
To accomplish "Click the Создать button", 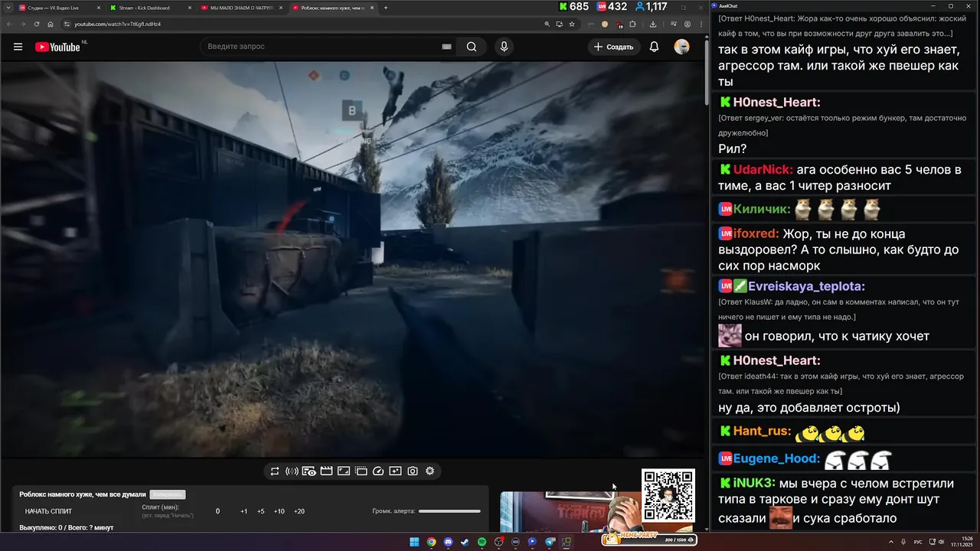I will pos(614,47).
